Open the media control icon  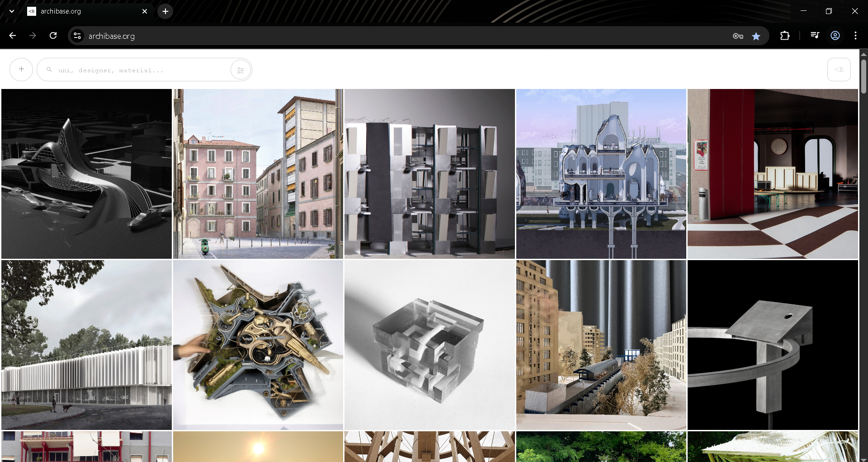click(x=815, y=35)
